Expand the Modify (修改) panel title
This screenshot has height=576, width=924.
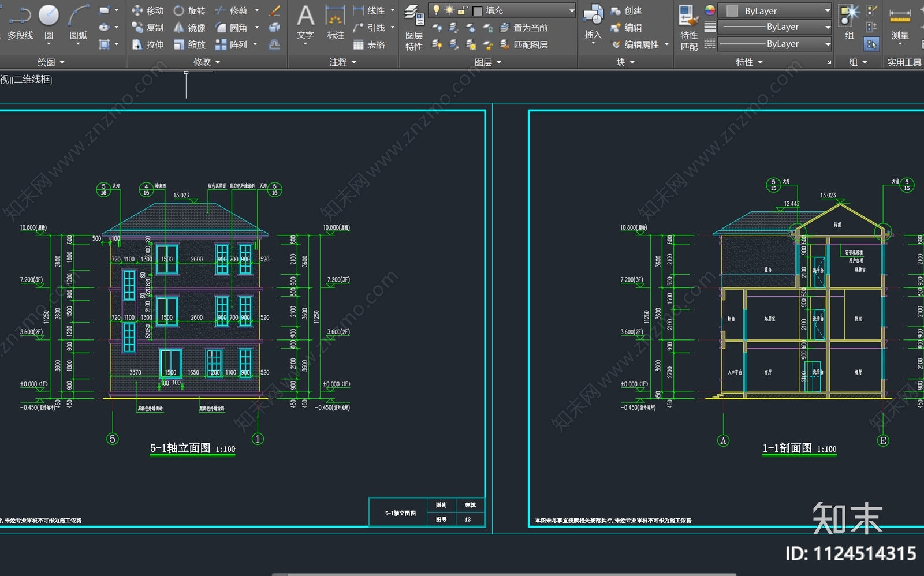(x=207, y=62)
